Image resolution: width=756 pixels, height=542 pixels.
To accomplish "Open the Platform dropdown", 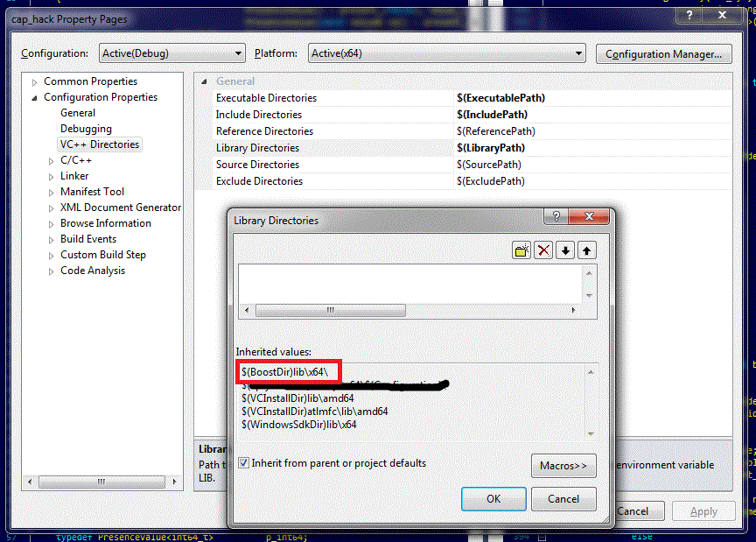I will pyautogui.click(x=577, y=53).
